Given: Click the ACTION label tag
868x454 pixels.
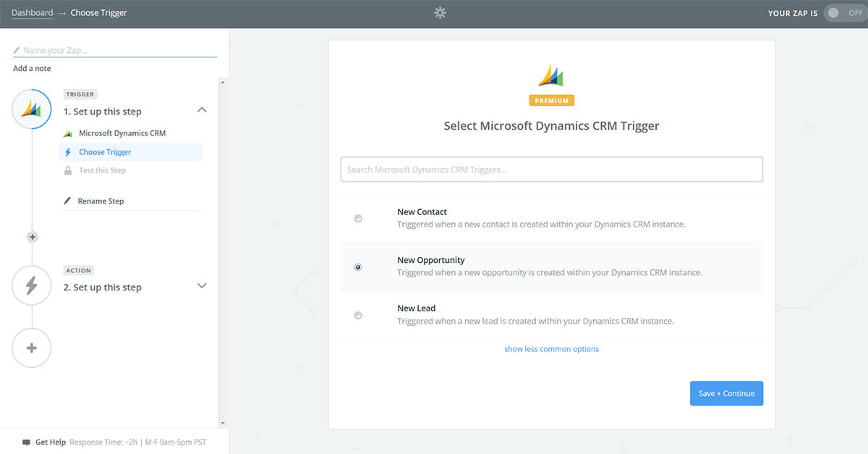Looking at the screenshot, I should pyautogui.click(x=79, y=270).
